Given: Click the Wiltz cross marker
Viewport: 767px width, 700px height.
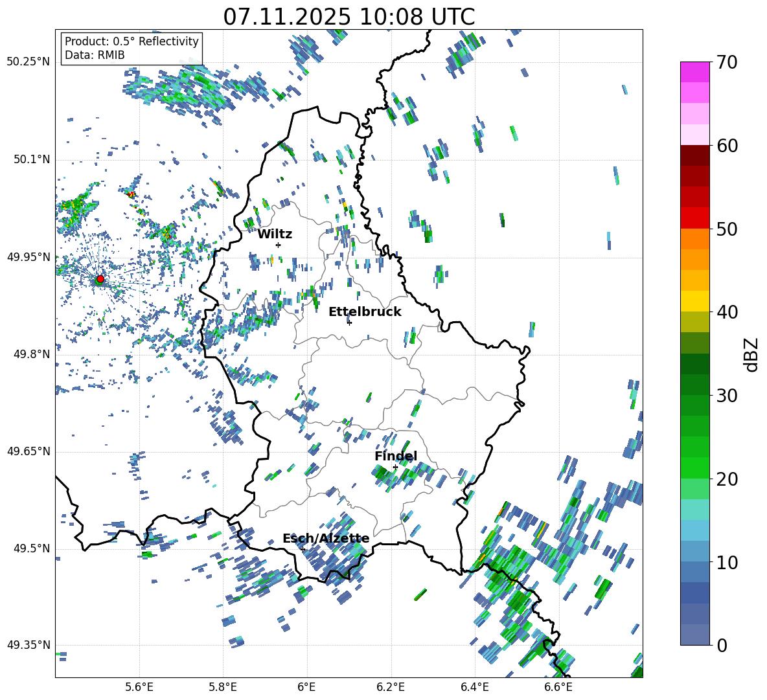Looking at the screenshot, I should (279, 245).
